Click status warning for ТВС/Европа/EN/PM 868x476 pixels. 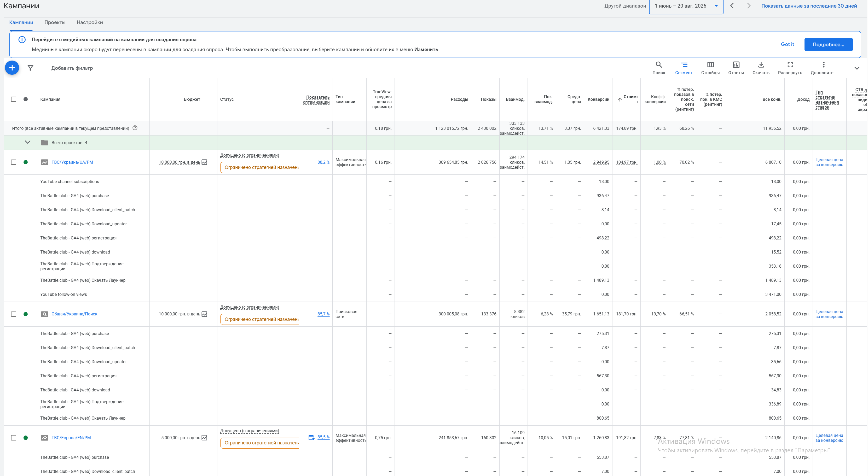259,443
